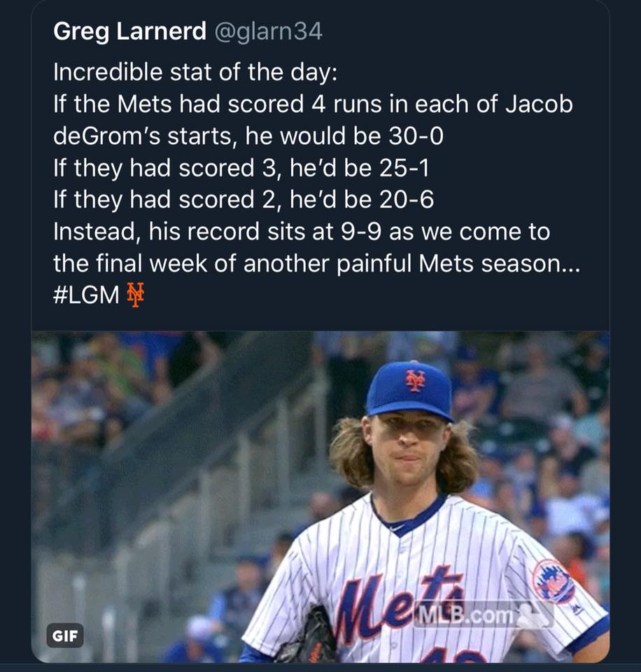This screenshot has height=672, width=641.
Task: Click the @glarn34 handle
Action: click(268, 31)
